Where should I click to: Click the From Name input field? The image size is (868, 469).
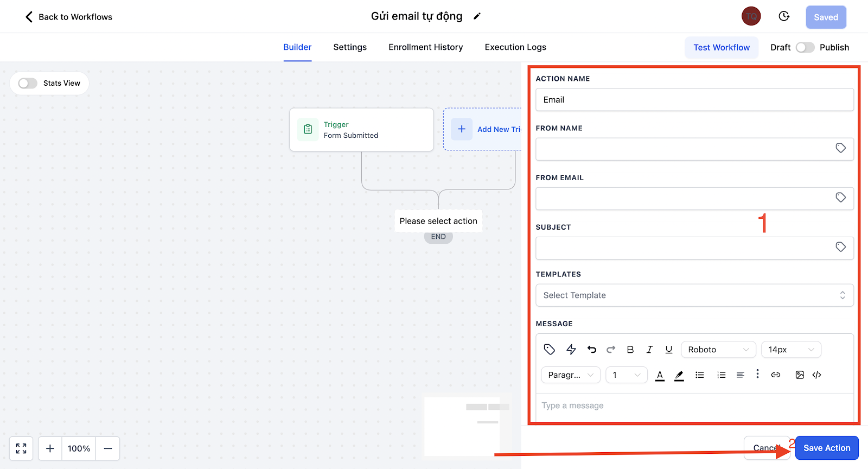[694, 149]
